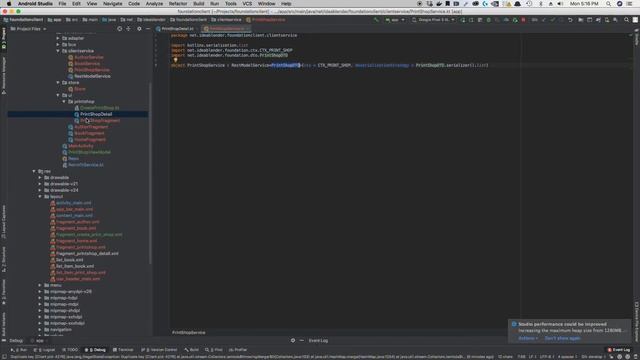
Task: Open the Project tool window from left strip
Action: point(4,38)
